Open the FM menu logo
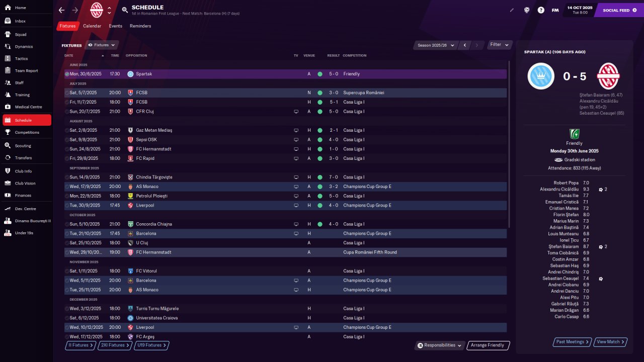 pos(555,10)
